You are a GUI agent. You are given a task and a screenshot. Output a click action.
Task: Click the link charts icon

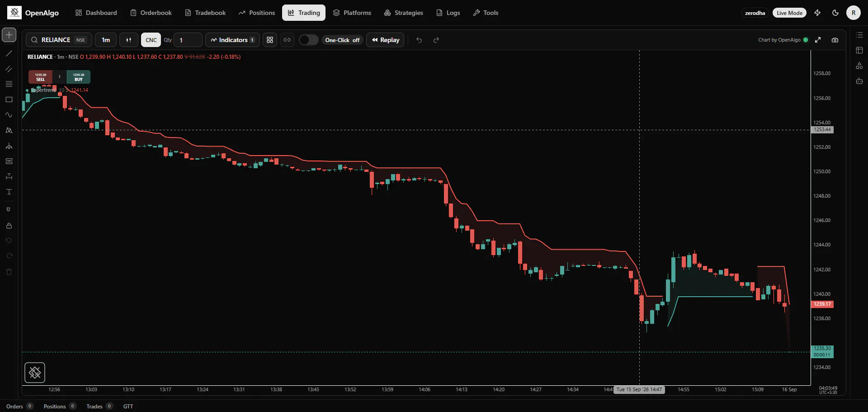click(x=287, y=40)
